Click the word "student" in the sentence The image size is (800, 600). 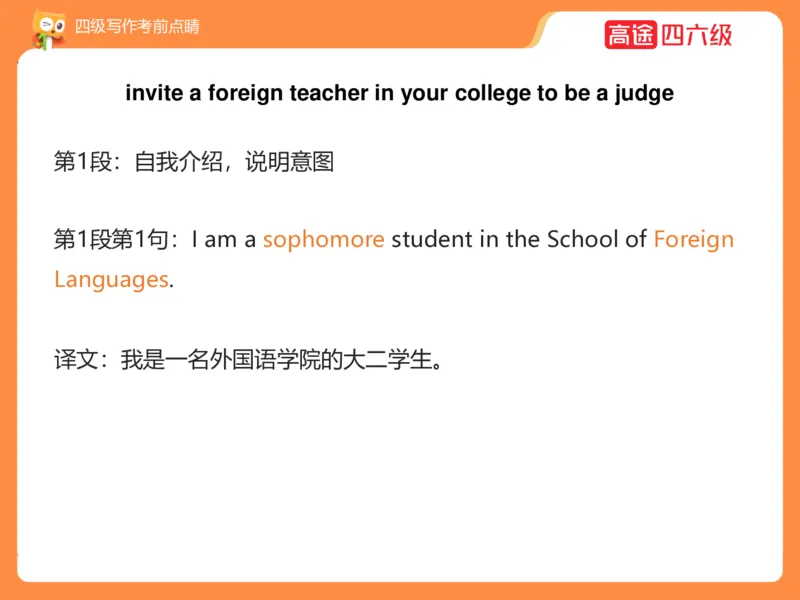click(427, 240)
